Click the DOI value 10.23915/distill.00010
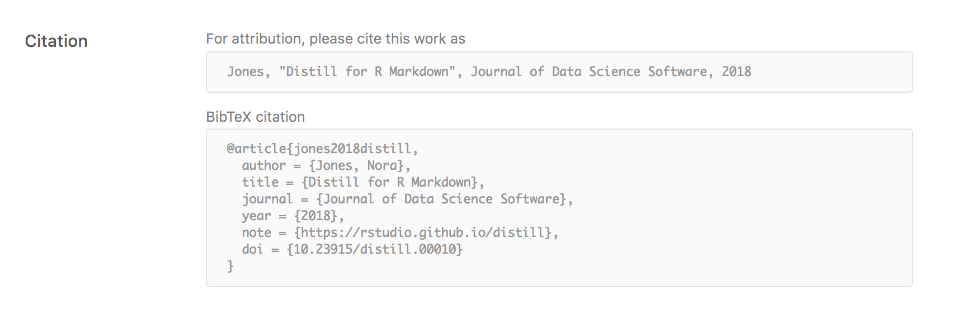The image size is (980, 314). [374, 249]
